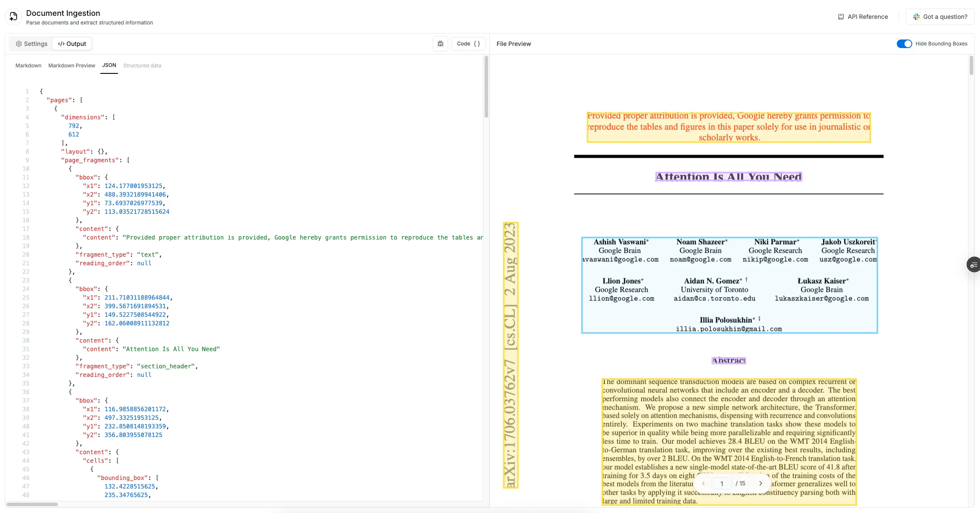Click the page number input field
This screenshot has height=513, width=980.
tap(722, 483)
